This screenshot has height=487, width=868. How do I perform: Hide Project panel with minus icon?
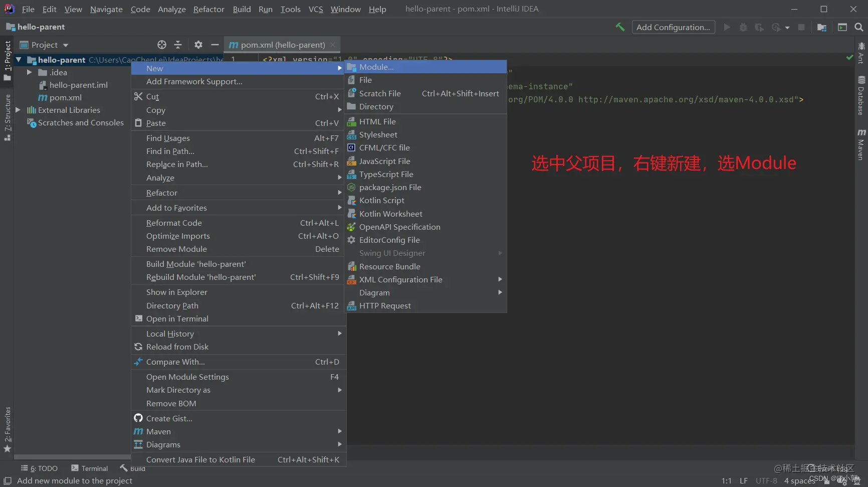click(x=215, y=45)
